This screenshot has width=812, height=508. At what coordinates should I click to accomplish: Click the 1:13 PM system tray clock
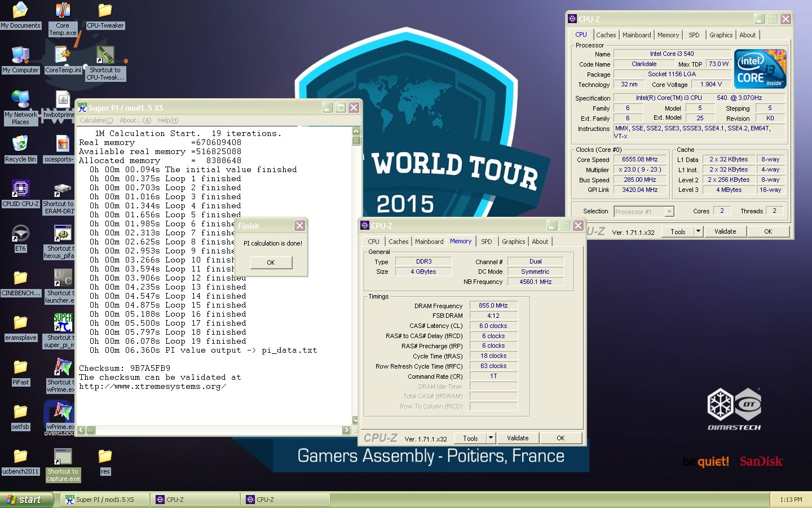791,500
